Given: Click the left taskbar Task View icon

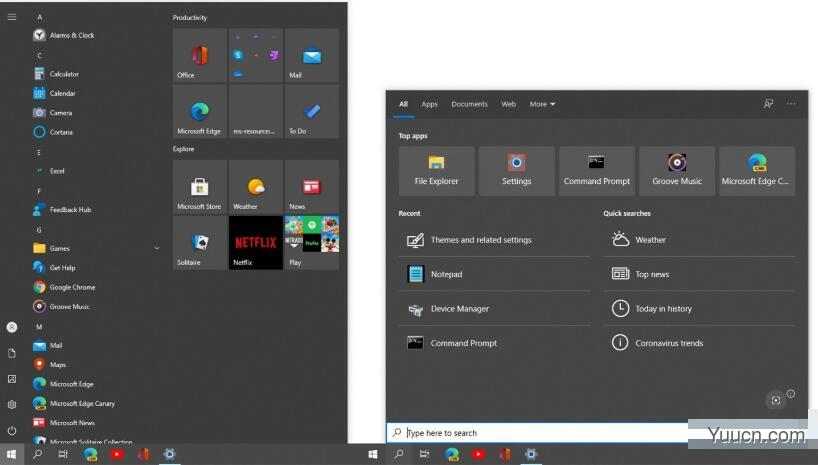Looking at the screenshot, I should (x=63, y=454).
